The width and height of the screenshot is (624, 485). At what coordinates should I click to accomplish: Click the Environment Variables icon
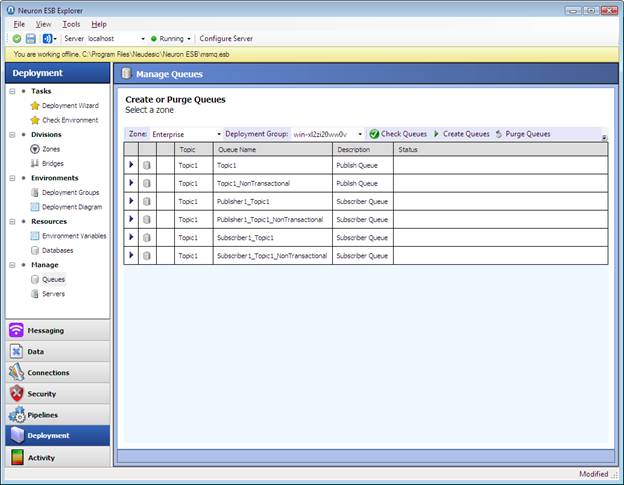pyautogui.click(x=35, y=236)
